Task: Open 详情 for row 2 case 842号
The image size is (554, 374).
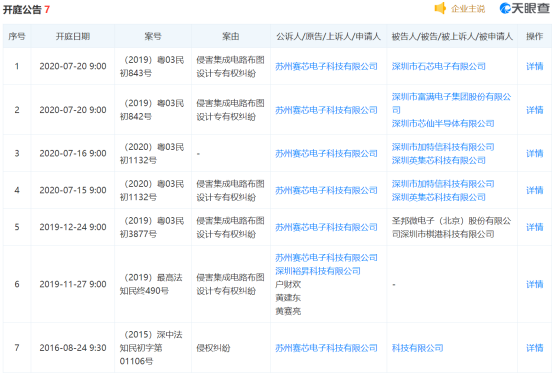Action: tap(534, 110)
